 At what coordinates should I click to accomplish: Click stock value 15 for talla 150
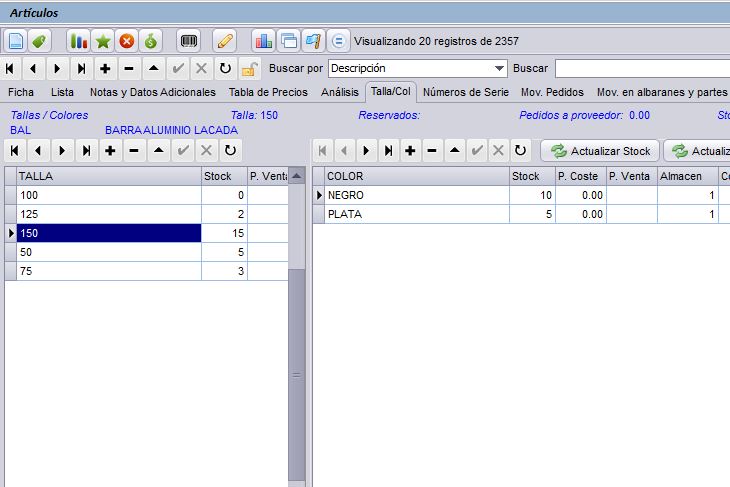(x=224, y=233)
